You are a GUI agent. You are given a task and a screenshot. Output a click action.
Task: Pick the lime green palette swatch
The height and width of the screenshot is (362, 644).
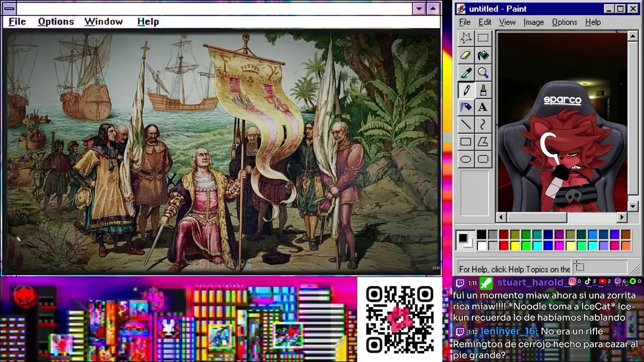point(526,245)
